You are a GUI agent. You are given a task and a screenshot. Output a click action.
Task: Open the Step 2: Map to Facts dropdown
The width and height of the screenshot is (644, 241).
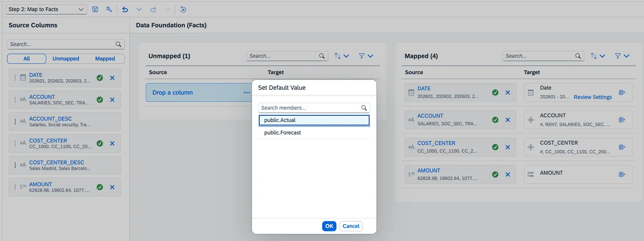coord(46,9)
